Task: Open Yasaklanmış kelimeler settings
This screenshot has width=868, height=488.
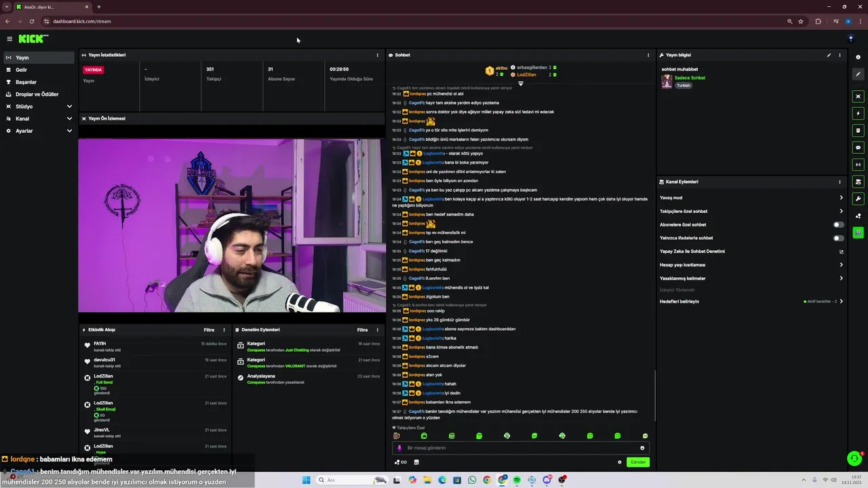Action: (751, 279)
